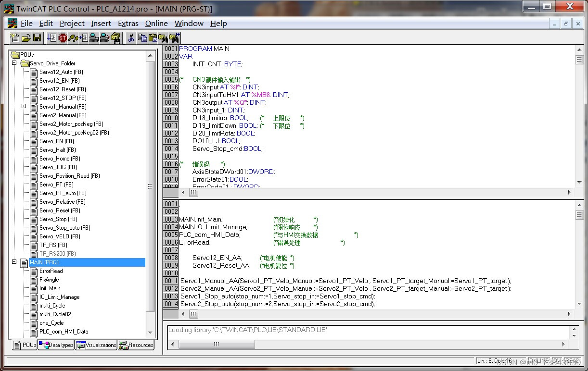Open the Online menu
This screenshot has height=371, width=588.
(x=156, y=24)
